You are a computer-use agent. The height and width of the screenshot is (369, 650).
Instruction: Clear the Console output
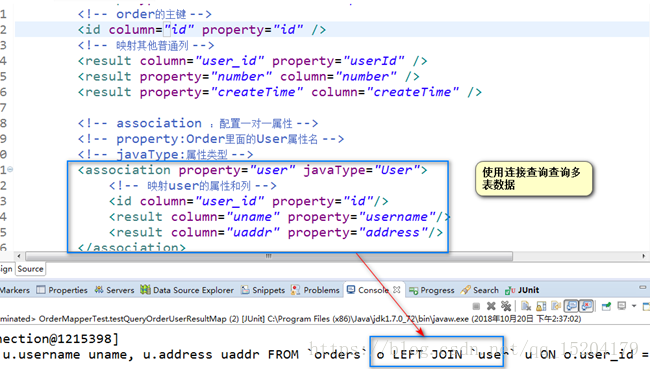tap(526, 306)
